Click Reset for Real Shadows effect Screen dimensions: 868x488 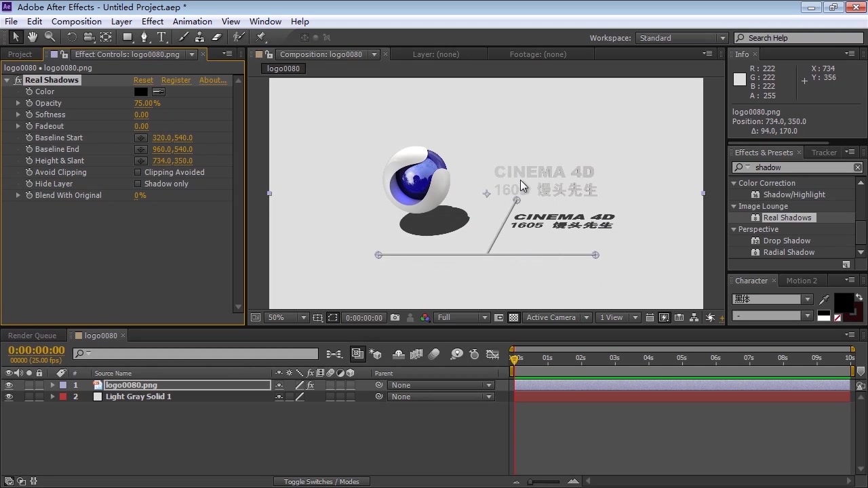(143, 80)
